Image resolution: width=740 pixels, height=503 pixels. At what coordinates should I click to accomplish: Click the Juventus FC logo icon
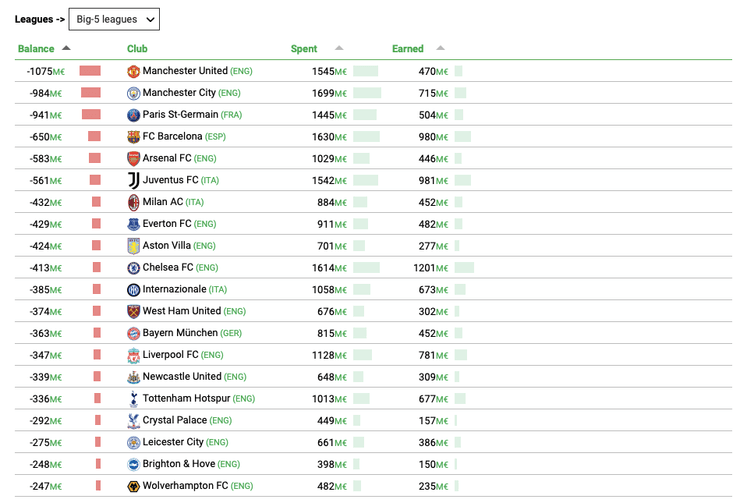[x=134, y=181]
